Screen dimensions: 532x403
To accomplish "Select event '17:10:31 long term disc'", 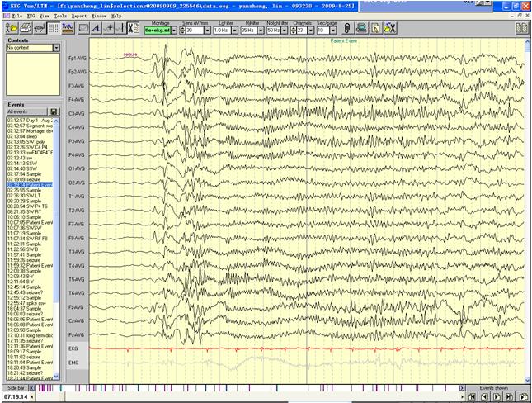I will click(x=30, y=335).
